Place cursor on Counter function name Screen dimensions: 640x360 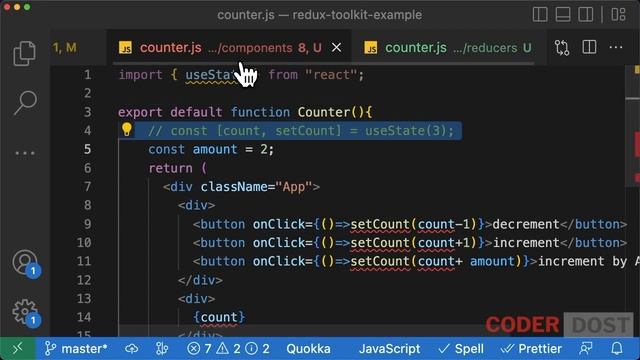pos(324,112)
